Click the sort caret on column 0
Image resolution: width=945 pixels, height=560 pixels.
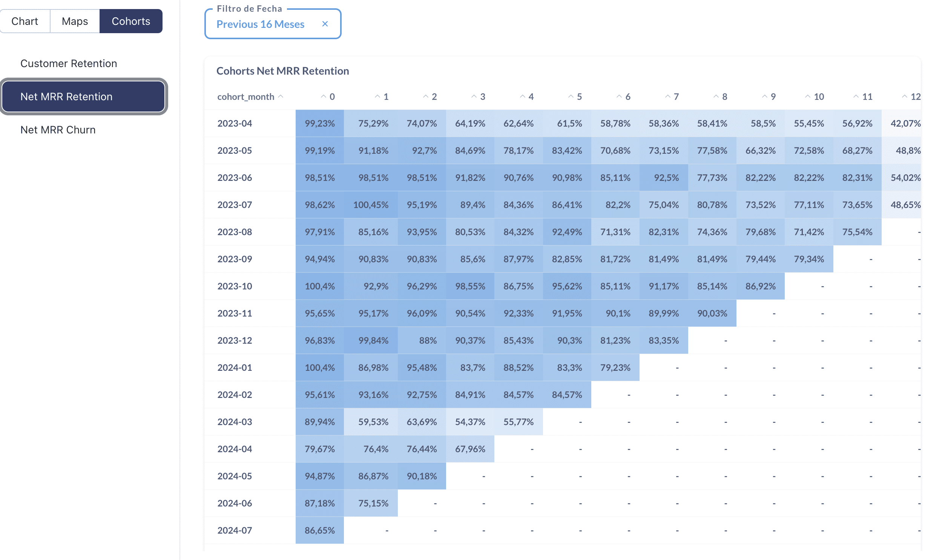(x=324, y=96)
